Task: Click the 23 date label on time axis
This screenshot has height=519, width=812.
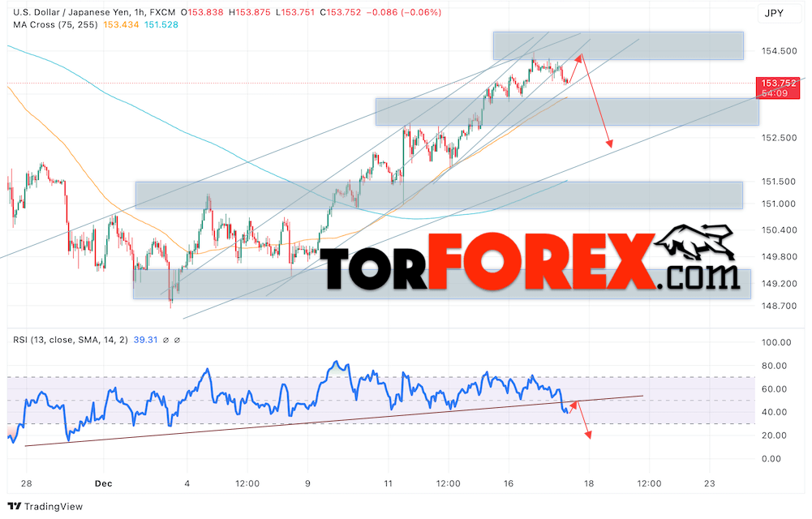Action: [710, 484]
